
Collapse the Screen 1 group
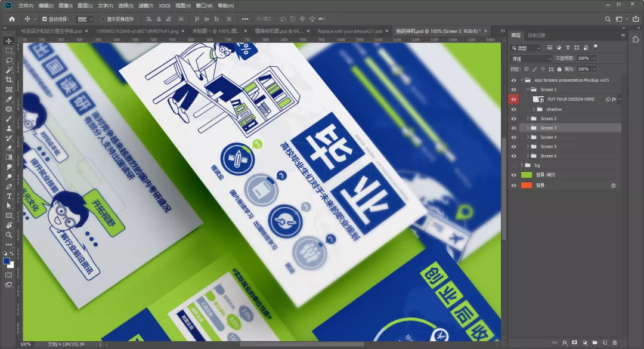(x=528, y=89)
